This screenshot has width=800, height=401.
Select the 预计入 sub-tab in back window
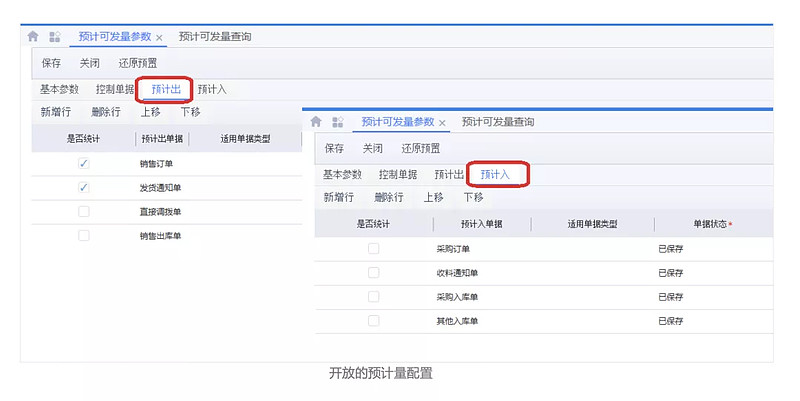pos(212,89)
